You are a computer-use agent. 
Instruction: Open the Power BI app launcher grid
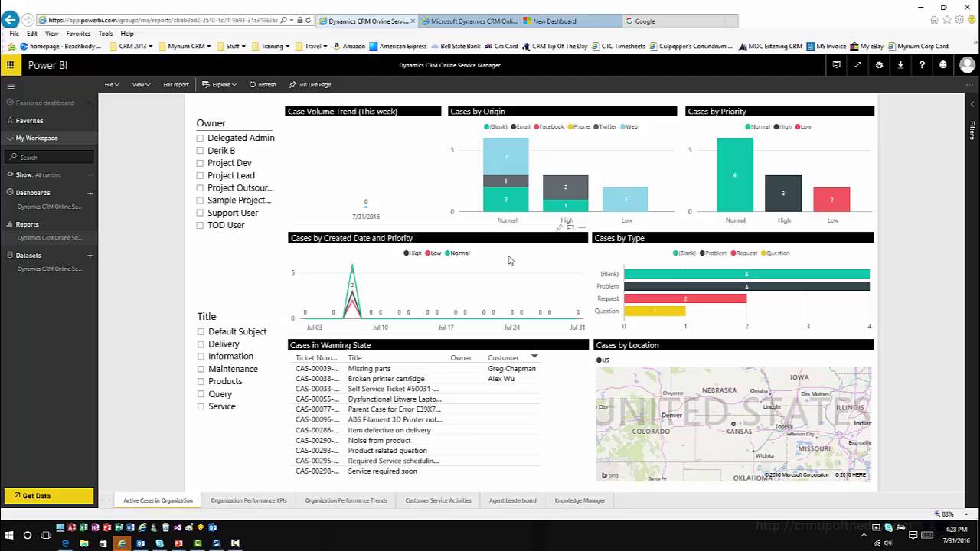pyautogui.click(x=10, y=65)
